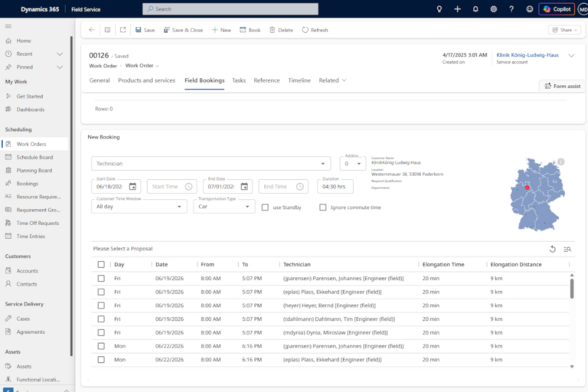Viewport: 588px width, 392px height.
Task: Select proposal Fri 06/19/2026 Dahlmann, Tim
Action: [101, 318]
